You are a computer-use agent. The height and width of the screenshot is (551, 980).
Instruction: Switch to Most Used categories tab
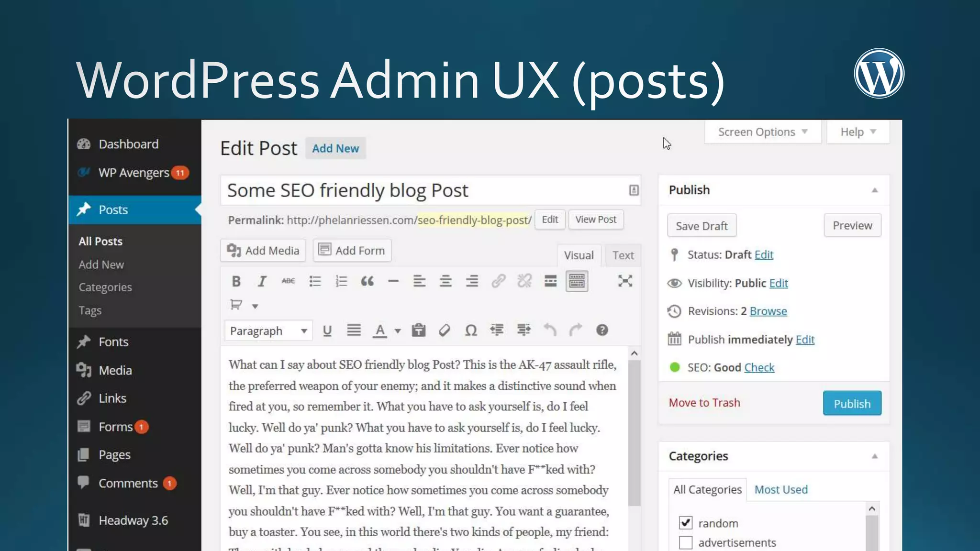[780, 490]
